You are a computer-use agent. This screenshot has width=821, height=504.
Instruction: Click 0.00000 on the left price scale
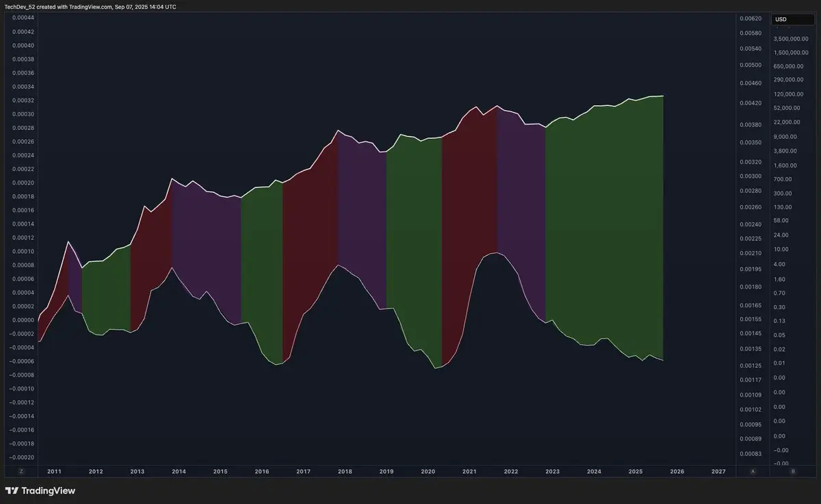click(x=23, y=320)
